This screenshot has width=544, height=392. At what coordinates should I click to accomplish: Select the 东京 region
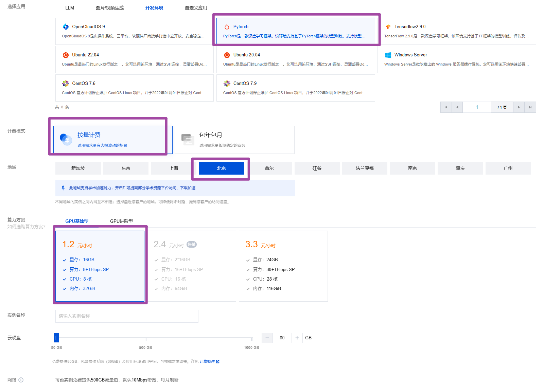click(126, 168)
